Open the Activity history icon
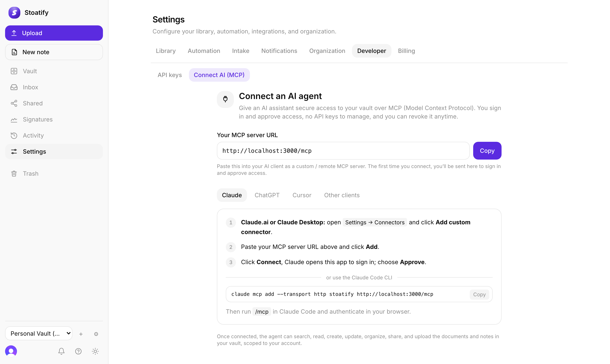The height and width of the screenshot is (364, 610). pos(14,135)
